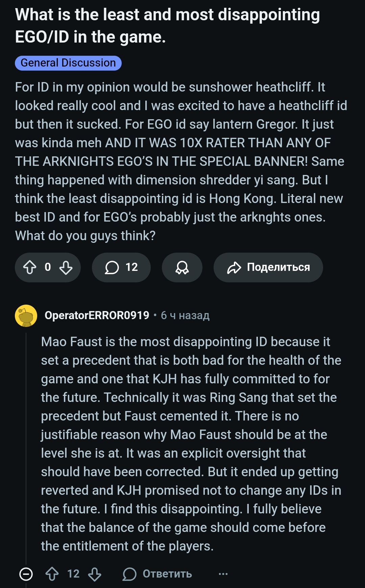Reply to the comment via Ответить
Viewport: 365px width, 588px height.
(x=157, y=574)
